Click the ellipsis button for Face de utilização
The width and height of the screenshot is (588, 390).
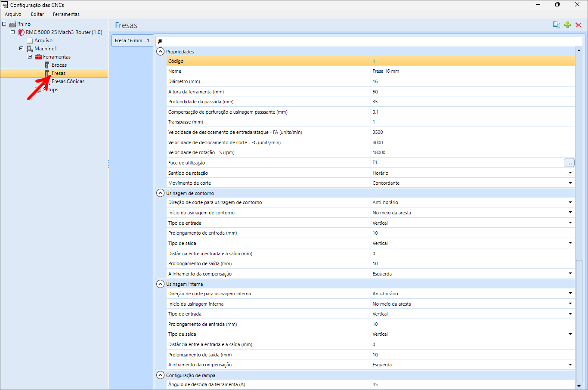[569, 163]
